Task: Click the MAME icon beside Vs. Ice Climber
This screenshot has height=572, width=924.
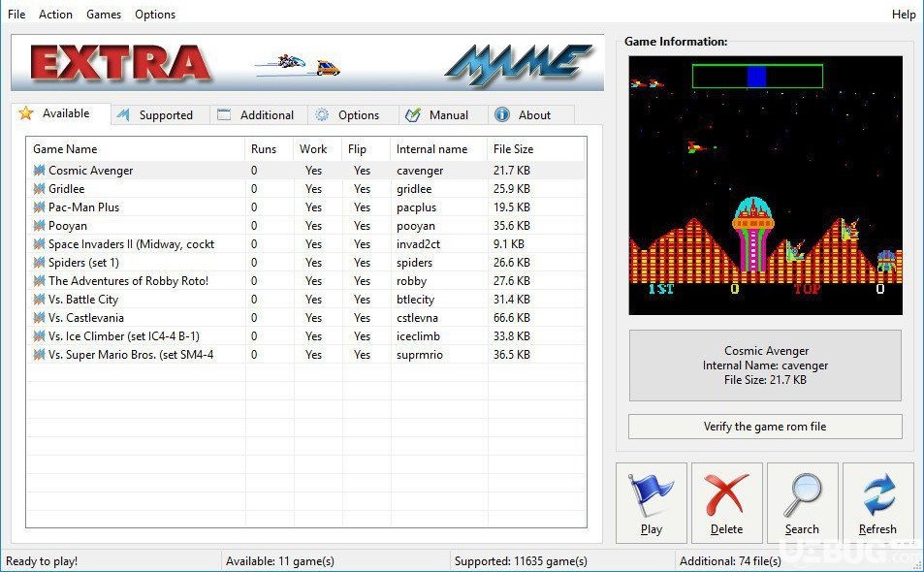Action: point(39,335)
